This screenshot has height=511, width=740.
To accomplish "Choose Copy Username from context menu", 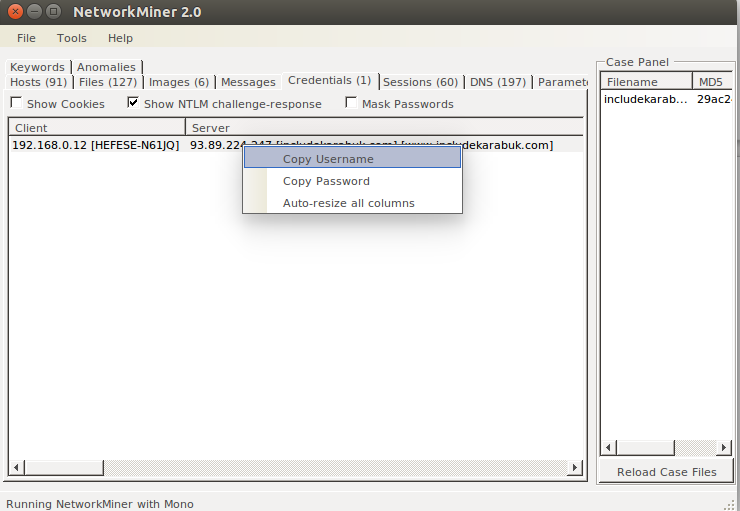I will click(x=353, y=159).
